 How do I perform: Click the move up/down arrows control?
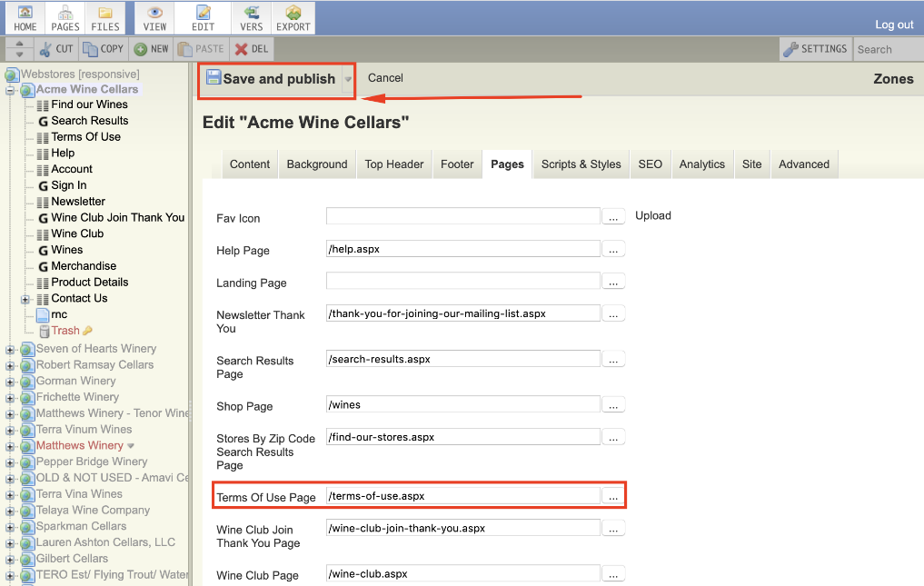19,49
